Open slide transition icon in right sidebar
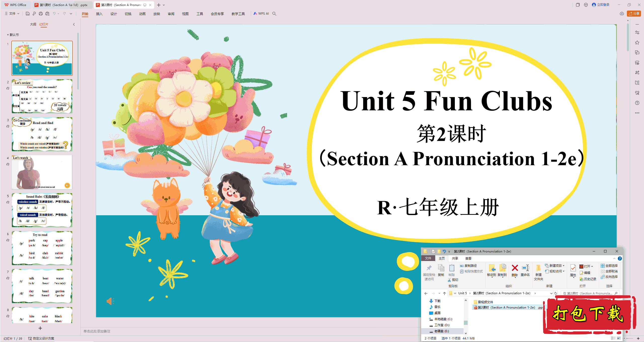The width and height of the screenshot is (644, 342). (x=637, y=53)
